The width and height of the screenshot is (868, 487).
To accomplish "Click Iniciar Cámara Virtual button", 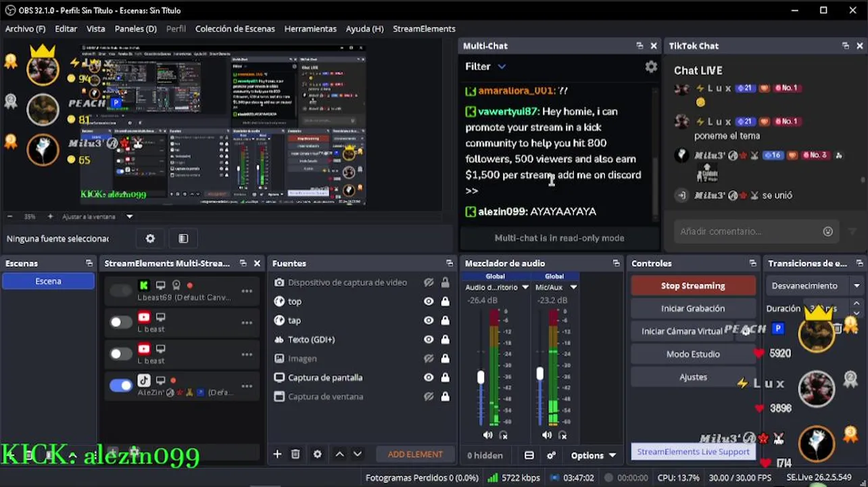I will coord(681,331).
